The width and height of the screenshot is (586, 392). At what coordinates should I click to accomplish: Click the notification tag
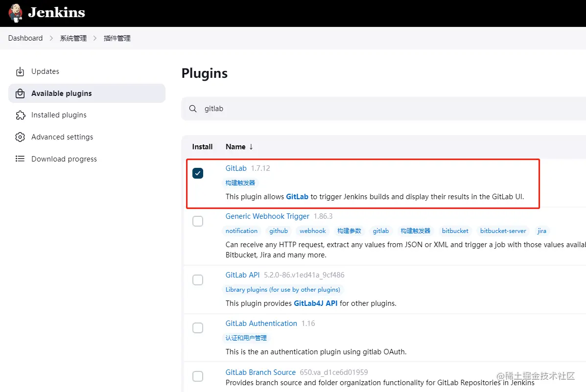[241, 231]
